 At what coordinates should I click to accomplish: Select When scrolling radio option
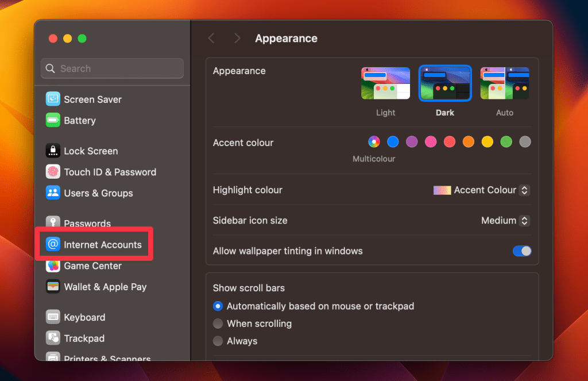(218, 323)
